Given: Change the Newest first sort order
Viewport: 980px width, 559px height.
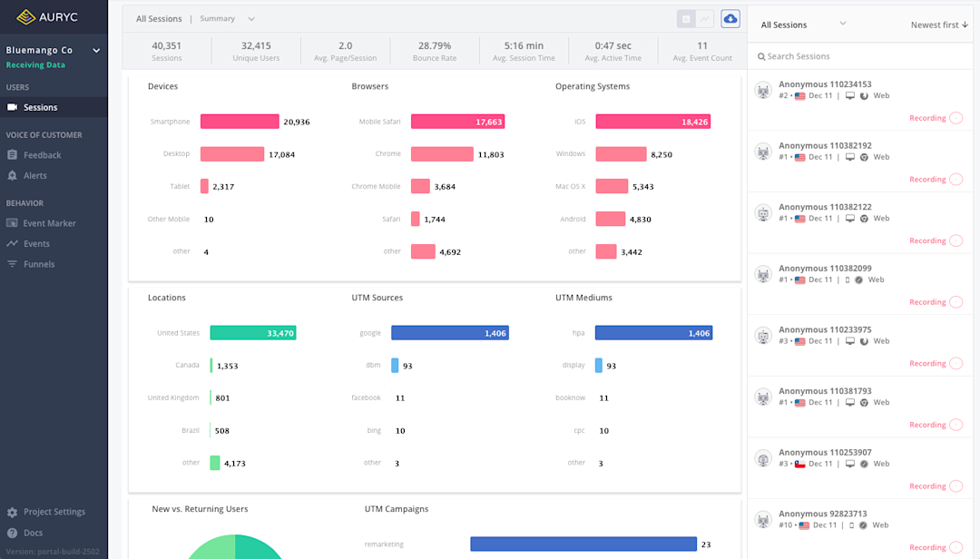Looking at the screenshot, I should tap(939, 25).
